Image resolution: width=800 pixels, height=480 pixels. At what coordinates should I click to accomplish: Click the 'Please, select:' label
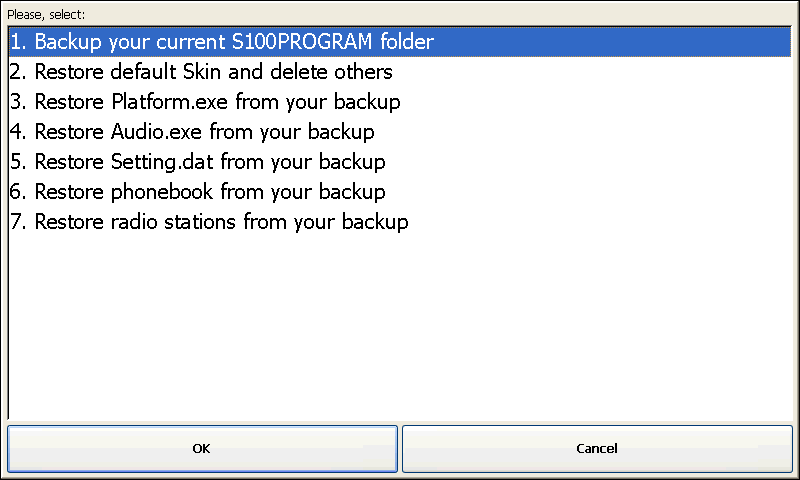point(46,15)
